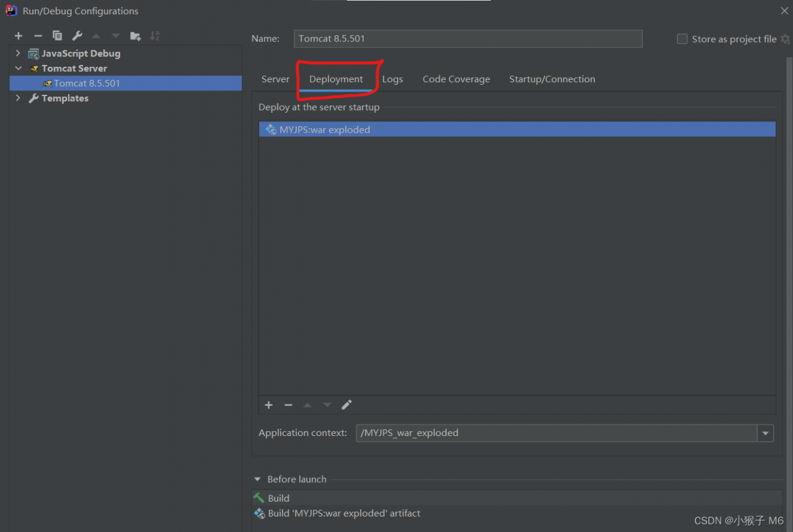Click the 'Application context:' label
793x532 pixels.
click(303, 433)
